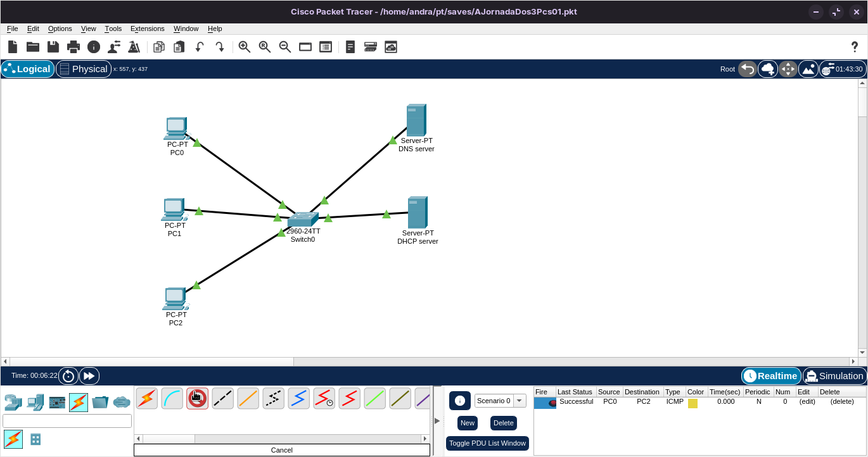Select the Components category
This screenshot has height=457, width=868.
tap(57, 402)
